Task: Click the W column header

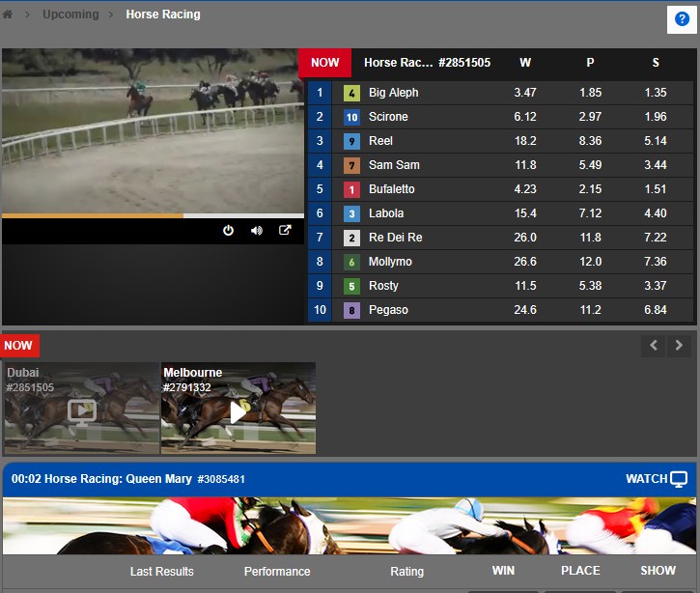Action: (525, 63)
